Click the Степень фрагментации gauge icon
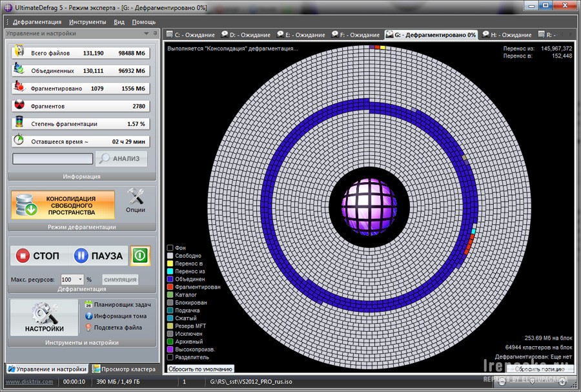 coord(19,122)
